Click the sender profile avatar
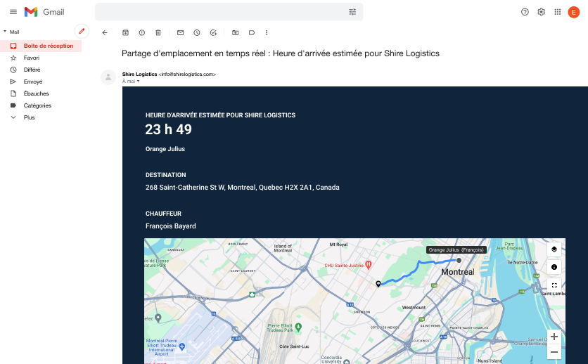Image resolution: width=588 pixels, height=364 pixels. pos(108,77)
